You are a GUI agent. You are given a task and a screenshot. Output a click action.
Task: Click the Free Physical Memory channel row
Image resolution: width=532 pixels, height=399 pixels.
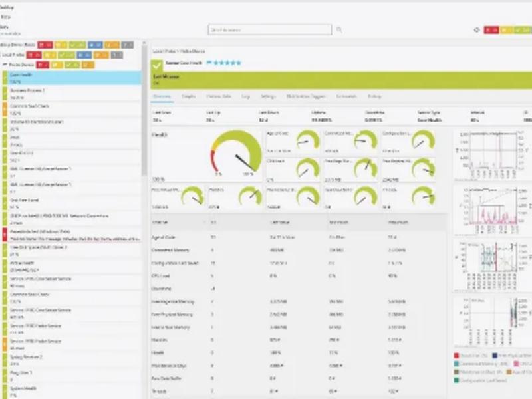[x=298, y=315]
